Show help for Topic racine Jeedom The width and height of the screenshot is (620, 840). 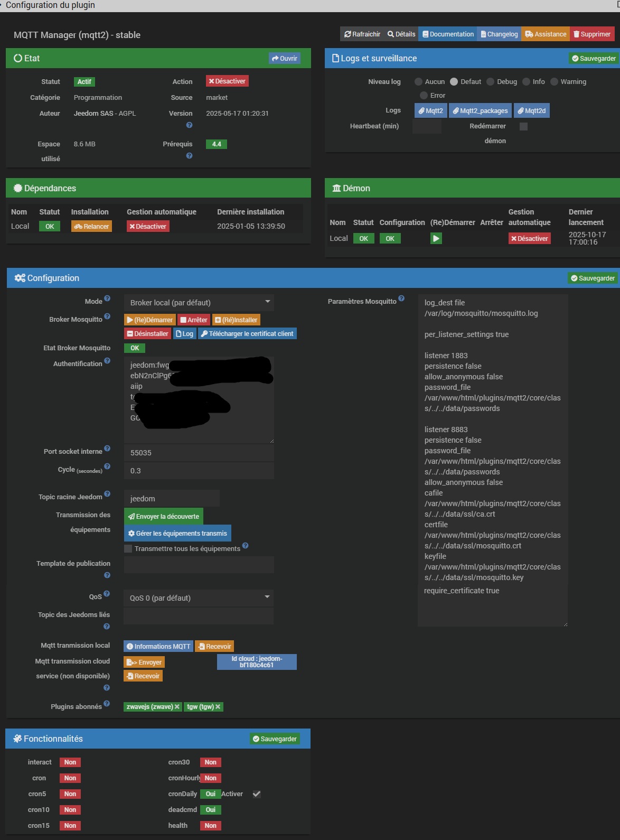pos(107,494)
